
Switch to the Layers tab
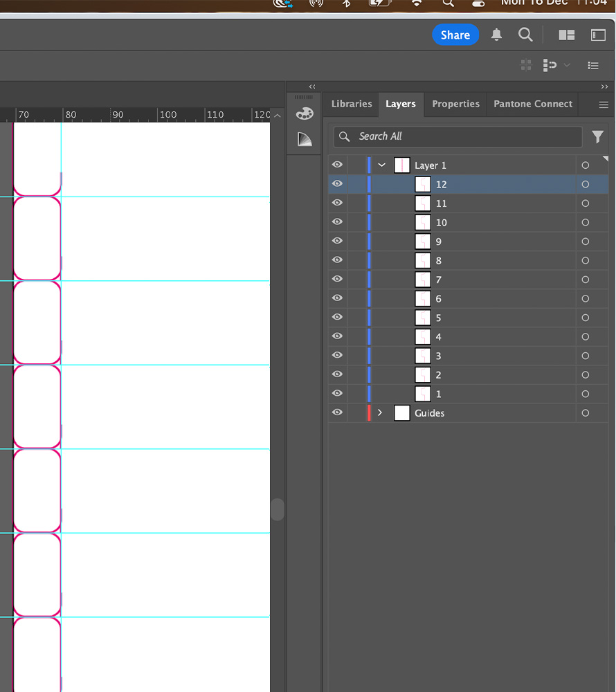(401, 104)
